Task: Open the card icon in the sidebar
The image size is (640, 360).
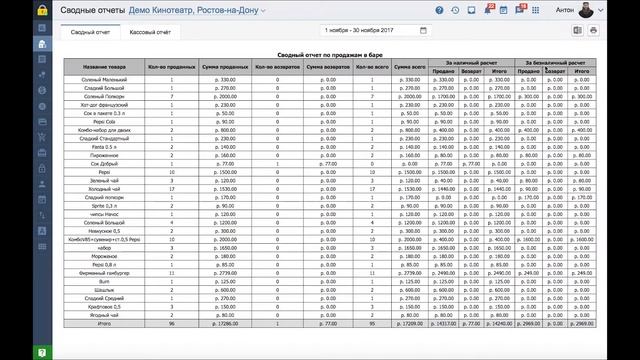Action: click(x=42, y=122)
